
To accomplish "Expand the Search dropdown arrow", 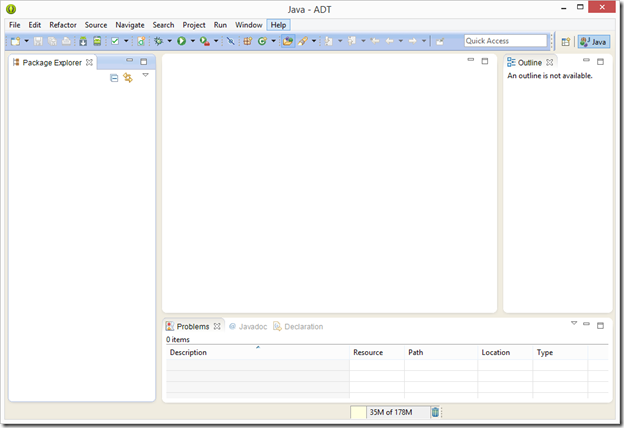I will tap(314, 41).
